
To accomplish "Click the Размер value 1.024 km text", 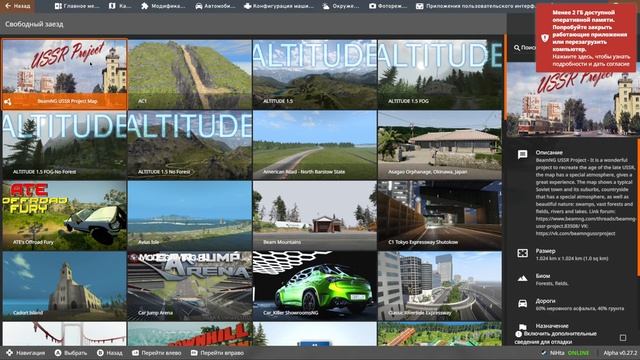I will (x=572, y=258).
